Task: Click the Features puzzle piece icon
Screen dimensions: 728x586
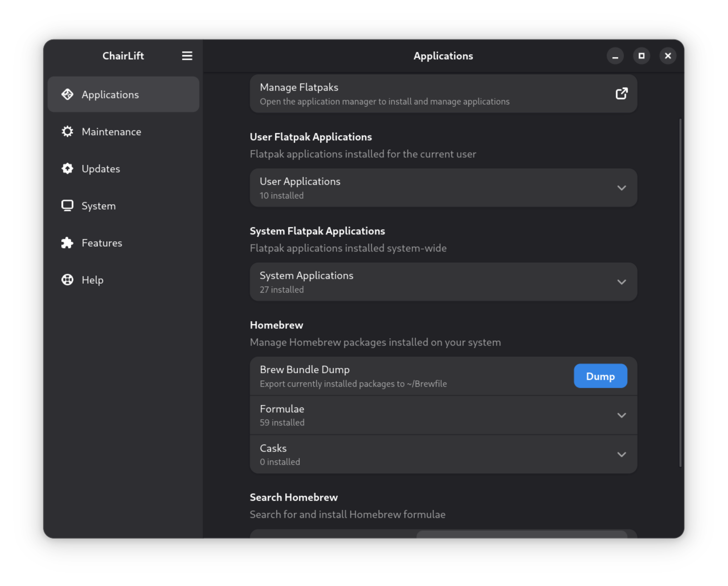Action: point(67,243)
